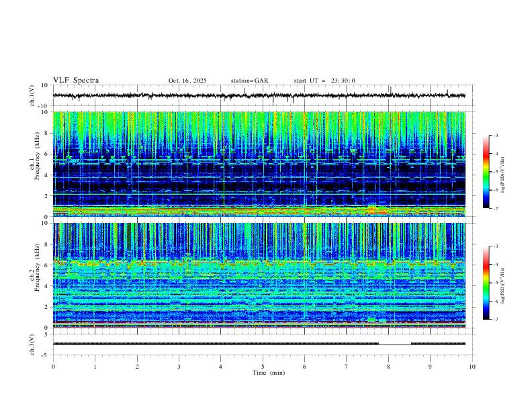Screen dimensions: 532x411
Task: Click the 'ch.3(V)' axis label
Action: pyautogui.click(x=32, y=345)
